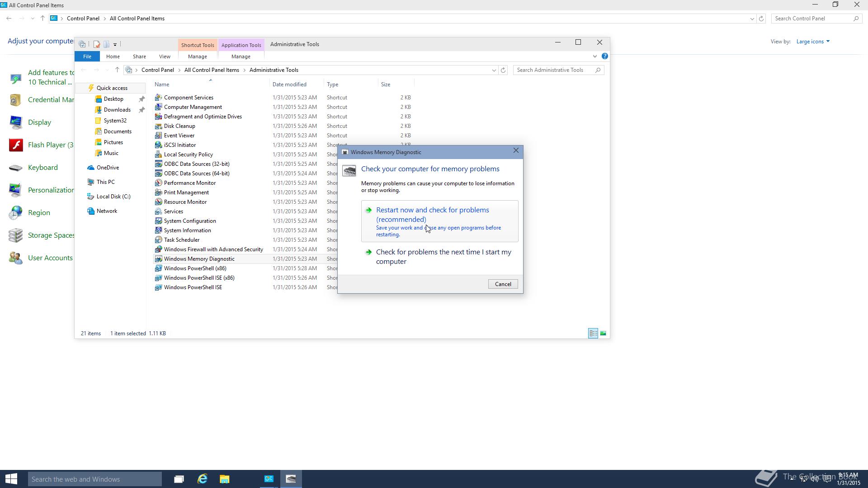Image resolution: width=868 pixels, height=488 pixels.
Task: Click the Computer Management shortcut icon
Action: [158, 107]
